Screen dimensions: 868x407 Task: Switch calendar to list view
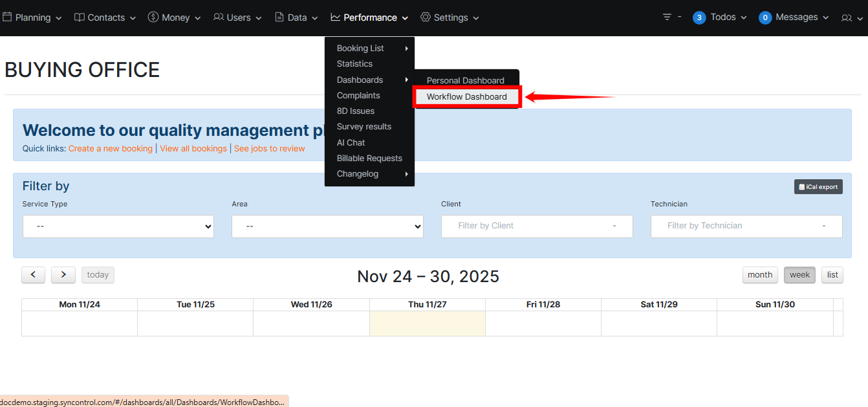point(832,275)
